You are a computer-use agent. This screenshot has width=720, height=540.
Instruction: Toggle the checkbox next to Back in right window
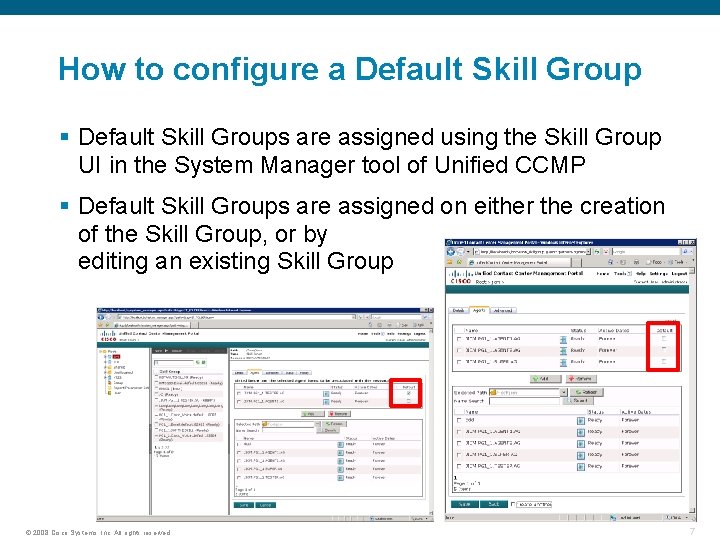pyautogui.click(x=513, y=504)
